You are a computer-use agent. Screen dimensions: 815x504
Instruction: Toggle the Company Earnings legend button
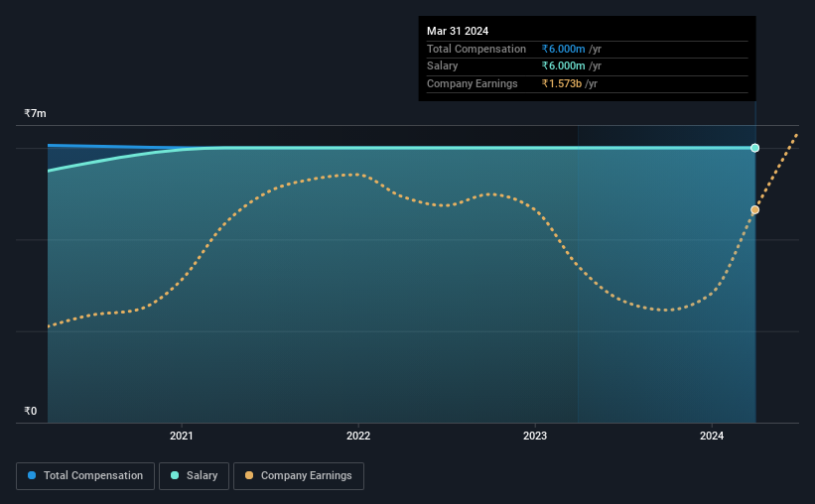tap(299, 476)
